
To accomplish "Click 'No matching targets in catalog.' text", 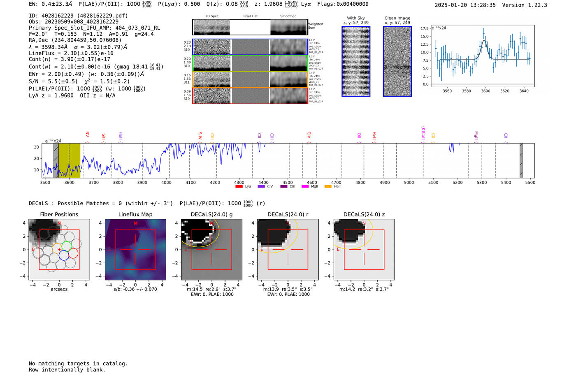I will pyautogui.click(x=78, y=364).
